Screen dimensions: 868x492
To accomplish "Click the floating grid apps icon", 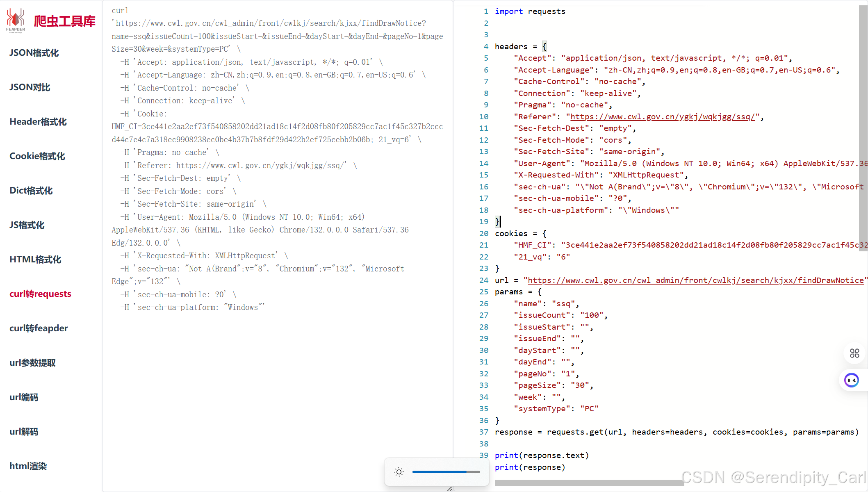I will tap(854, 353).
